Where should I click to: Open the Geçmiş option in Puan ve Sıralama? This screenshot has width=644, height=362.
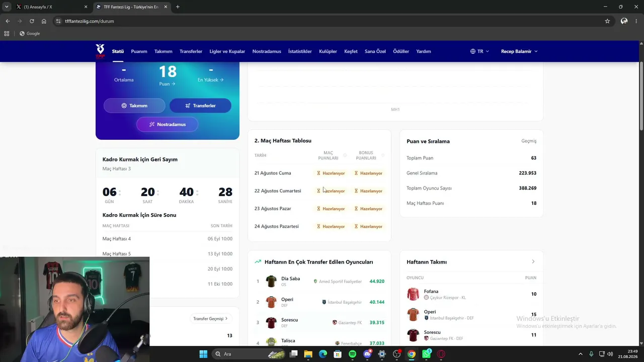(x=529, y=141)
